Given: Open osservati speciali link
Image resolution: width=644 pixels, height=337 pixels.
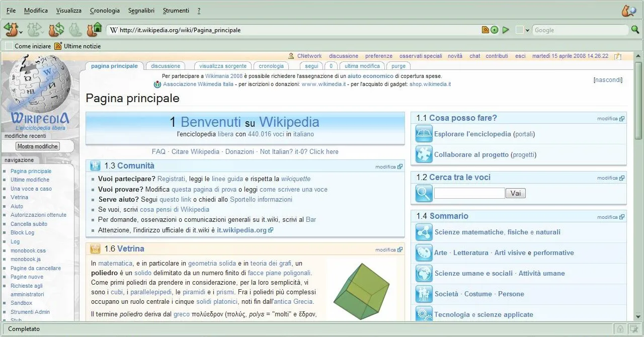Looking at the screenshot, I should (421, 56).
